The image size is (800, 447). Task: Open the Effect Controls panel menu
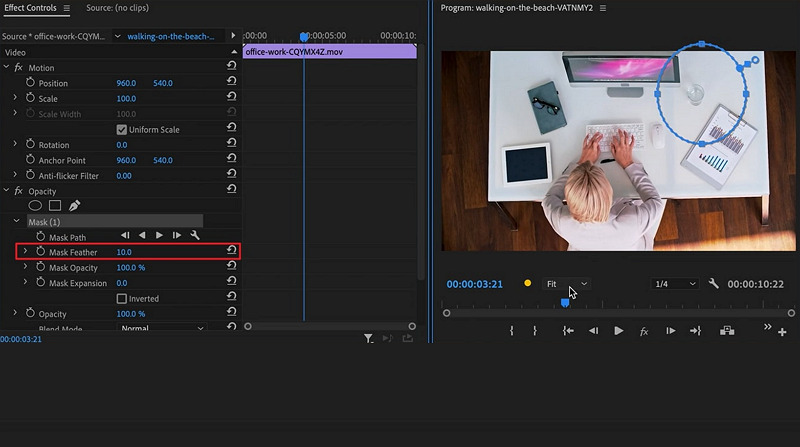[x=66, y=8]
